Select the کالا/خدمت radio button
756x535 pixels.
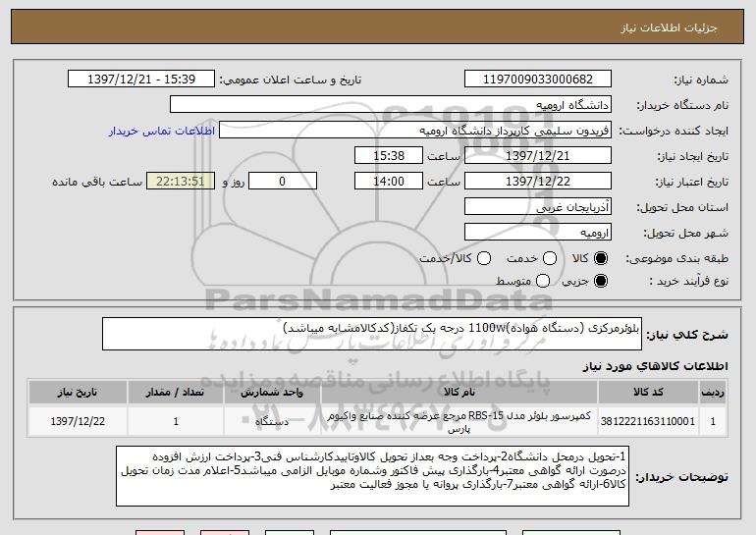coord(484,259)
